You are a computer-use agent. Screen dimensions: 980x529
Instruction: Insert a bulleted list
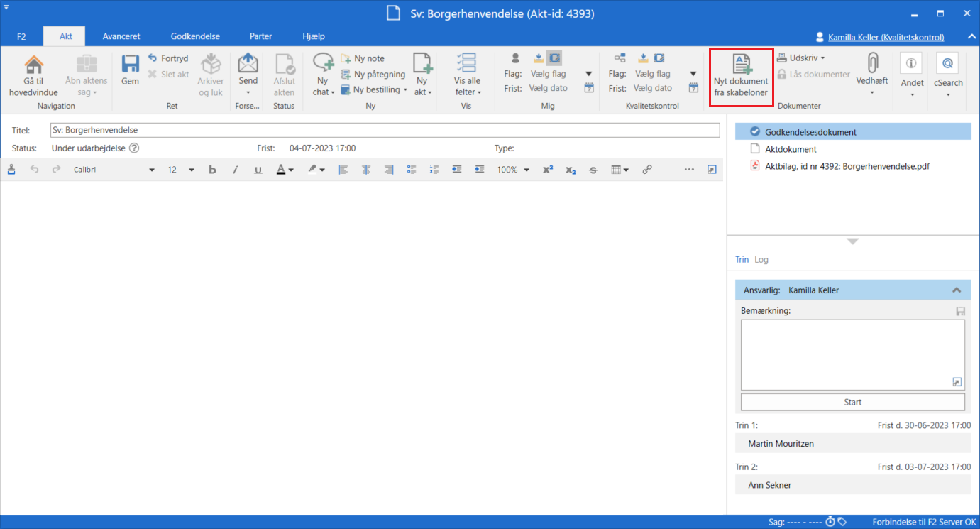click(412, 170)
